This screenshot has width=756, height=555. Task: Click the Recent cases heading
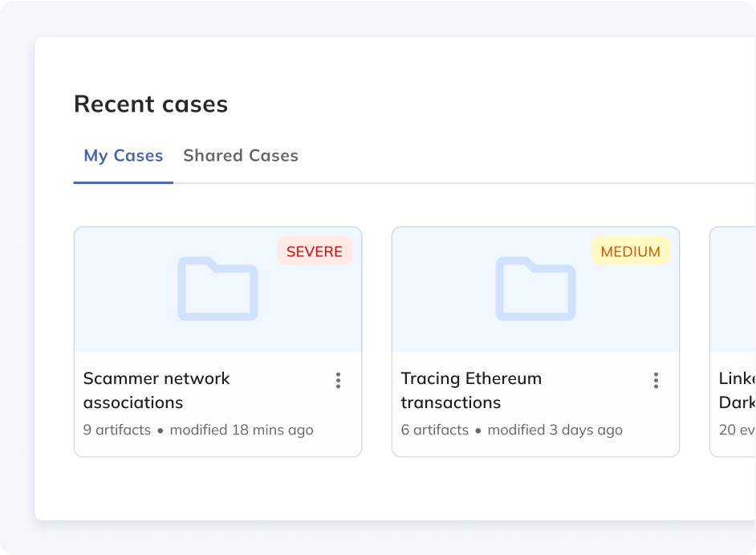[x=151, y=104]
